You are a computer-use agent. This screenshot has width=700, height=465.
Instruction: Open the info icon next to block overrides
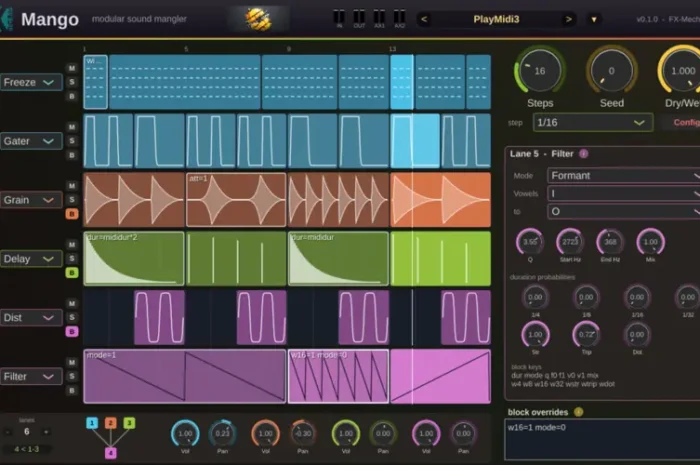click(x=578, y=412)
